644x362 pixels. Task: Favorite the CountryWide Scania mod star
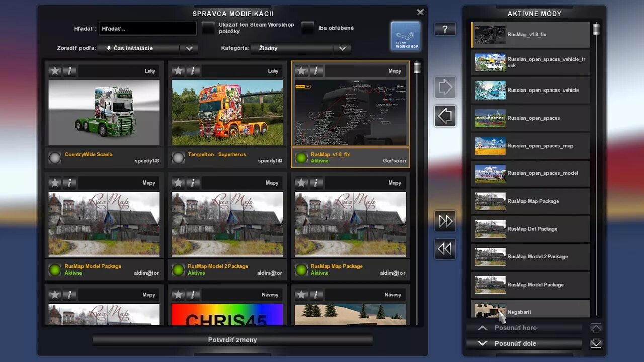[x=55, y=71]
